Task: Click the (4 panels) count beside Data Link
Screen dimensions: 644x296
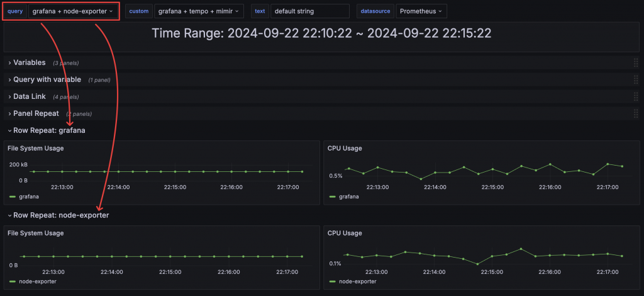Action: (65, 97)
